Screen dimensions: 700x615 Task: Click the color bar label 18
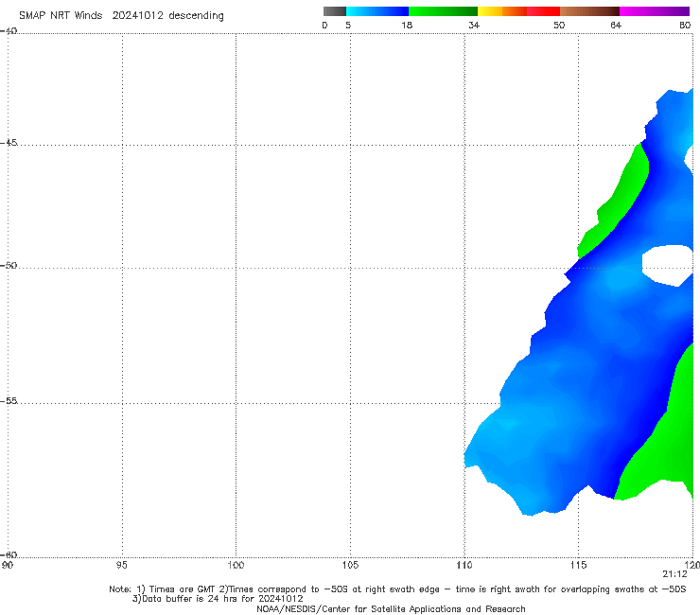[x=407, y=25]
